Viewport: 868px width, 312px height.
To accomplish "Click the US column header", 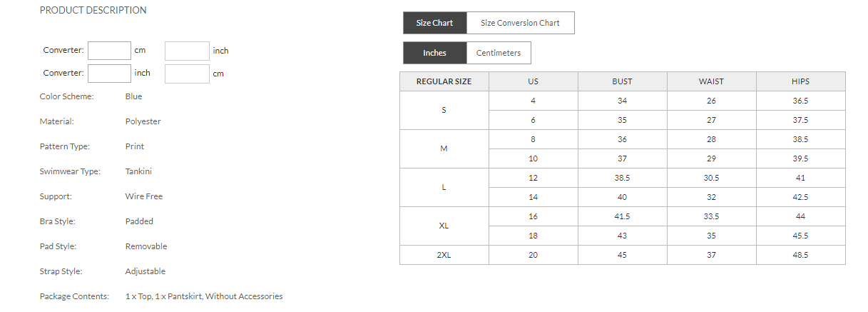I will 533,81.
